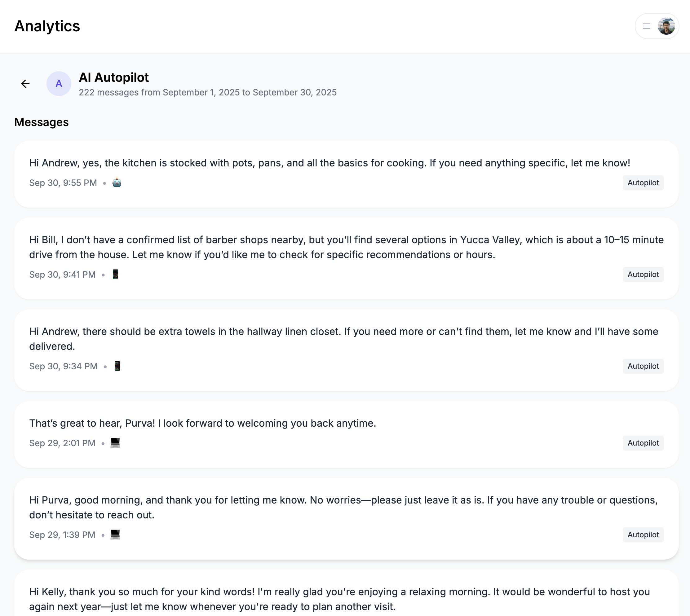This screenshot has height=616, width=690.
Task: Click Autopilot badge on kitchen message
Action: 643,183
